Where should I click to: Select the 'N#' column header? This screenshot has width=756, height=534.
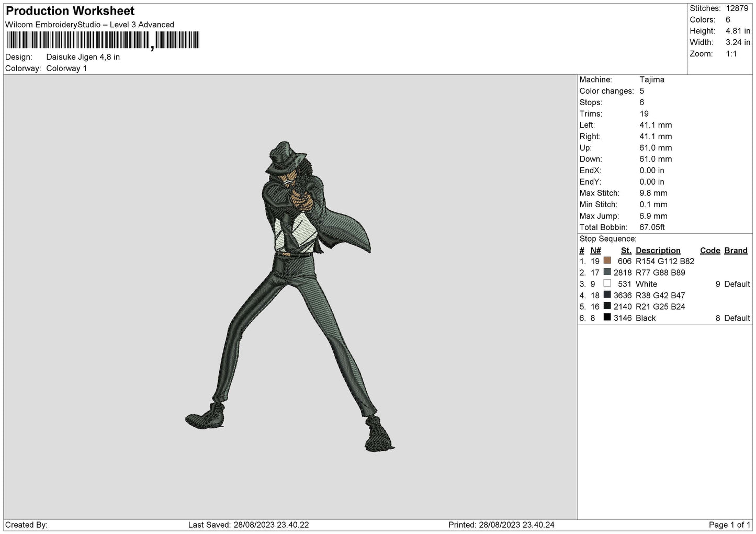pos(596,251)
